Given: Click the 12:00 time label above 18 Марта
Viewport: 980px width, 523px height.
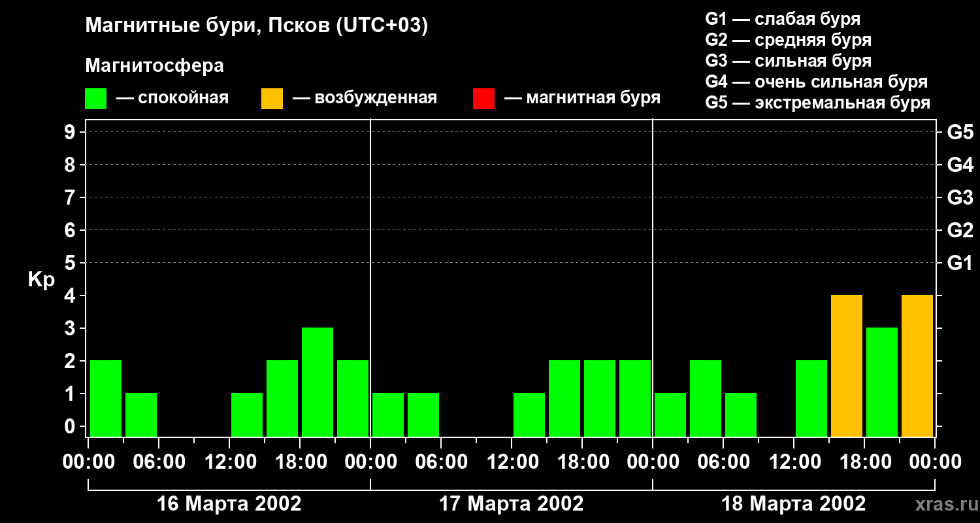Looking at the screenshot, I should 794,462.
